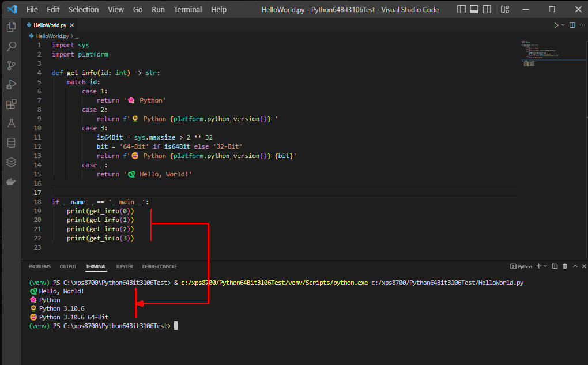Switch to the JUPYTER panel tab
Image resolution: width=588 pixels, height=365 pixels.
point(124,266)
